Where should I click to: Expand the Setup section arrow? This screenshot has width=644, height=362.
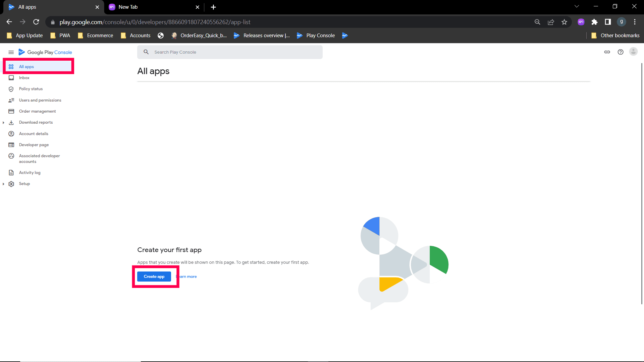click(3, 184)
